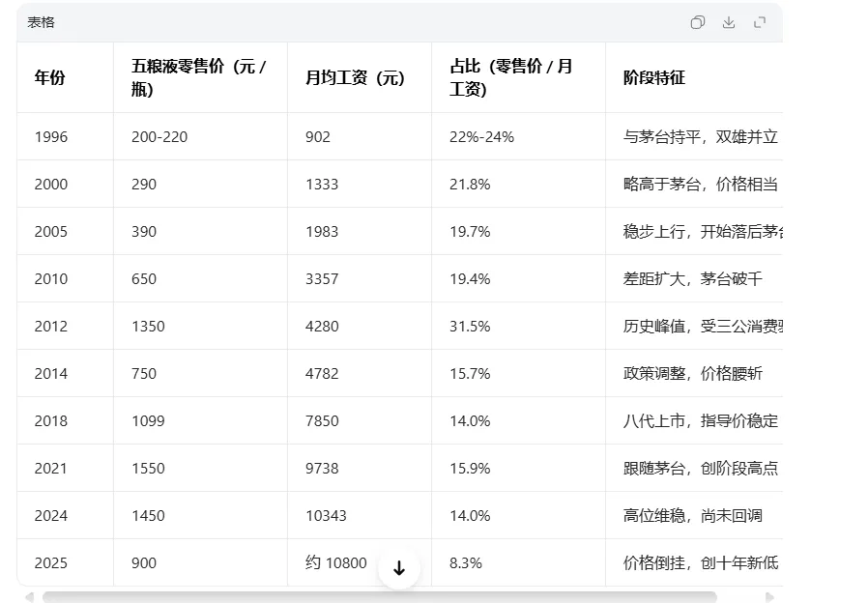Select the year cell 2010
868x603 pixels.
click(66, 279)
